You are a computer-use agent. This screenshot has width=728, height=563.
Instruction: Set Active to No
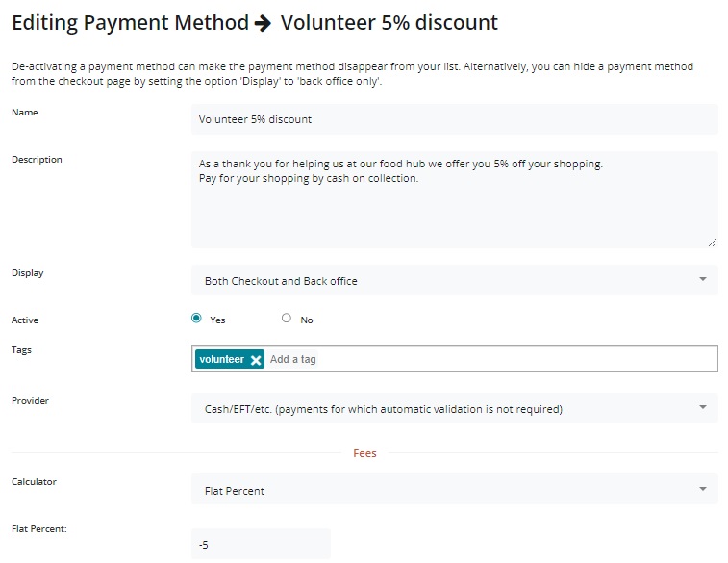[x=287, y=319]
